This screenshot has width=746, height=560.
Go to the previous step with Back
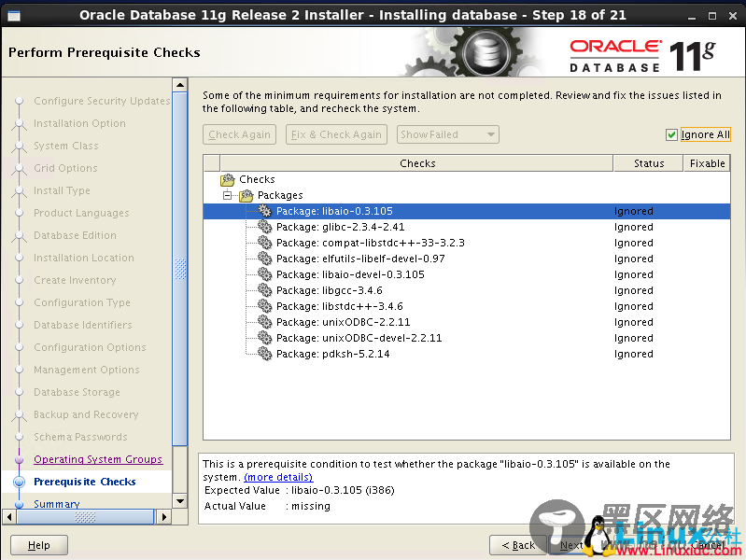coord(518,545)
